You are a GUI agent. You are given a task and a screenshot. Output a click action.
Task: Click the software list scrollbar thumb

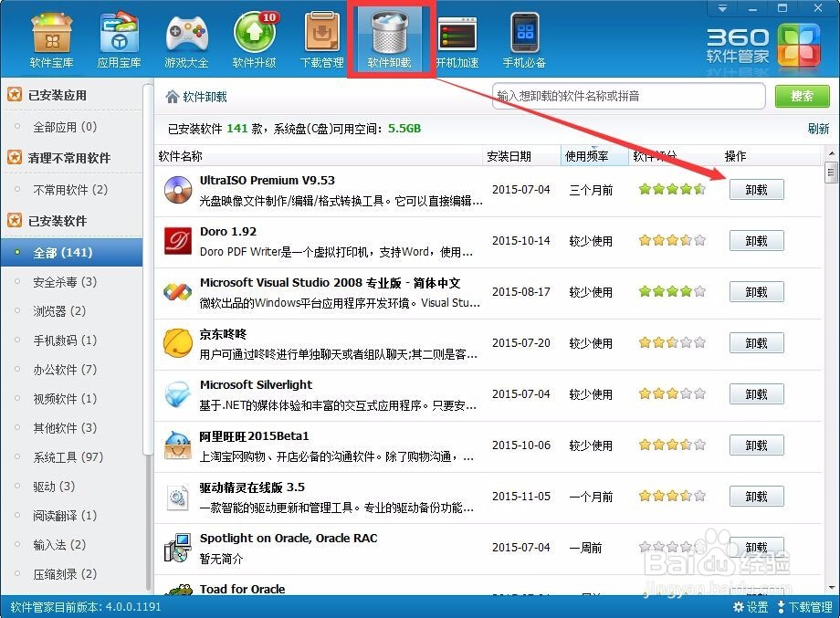pos(831,173)
